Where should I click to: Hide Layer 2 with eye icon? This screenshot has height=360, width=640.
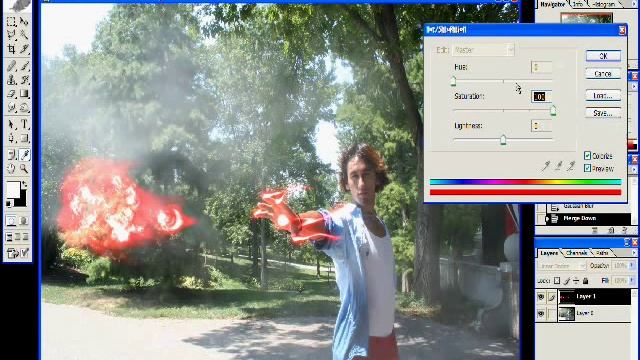click(541, 313)
